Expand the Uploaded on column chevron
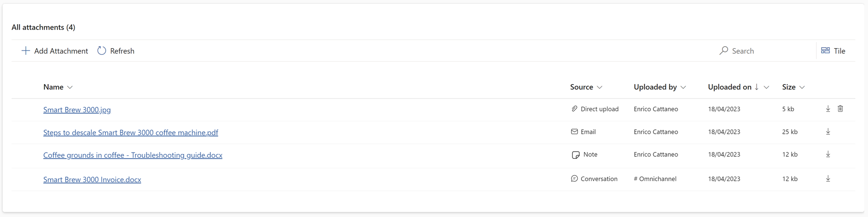This screenshot has height=217, width=868. [x=767, y=88]
